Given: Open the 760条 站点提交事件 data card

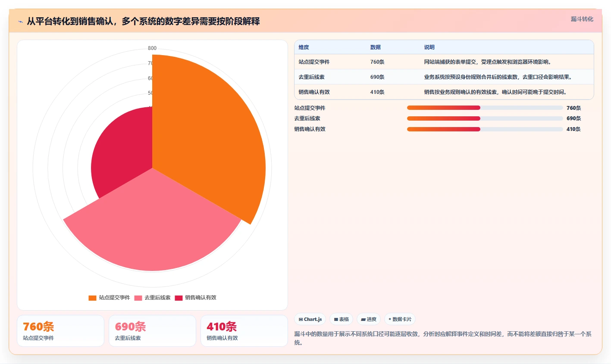Looking at the screenshot, I should pyautogui.click(x=60, y=331).
